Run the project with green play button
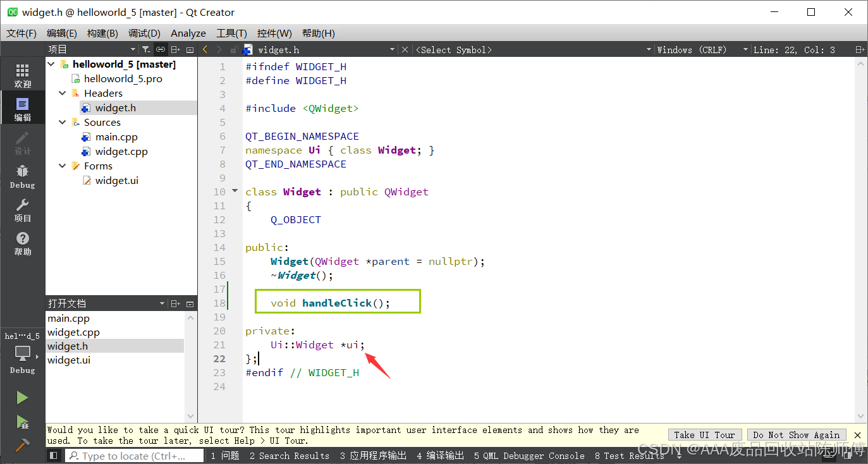This screenshot has width=868, height=464. 22,398
